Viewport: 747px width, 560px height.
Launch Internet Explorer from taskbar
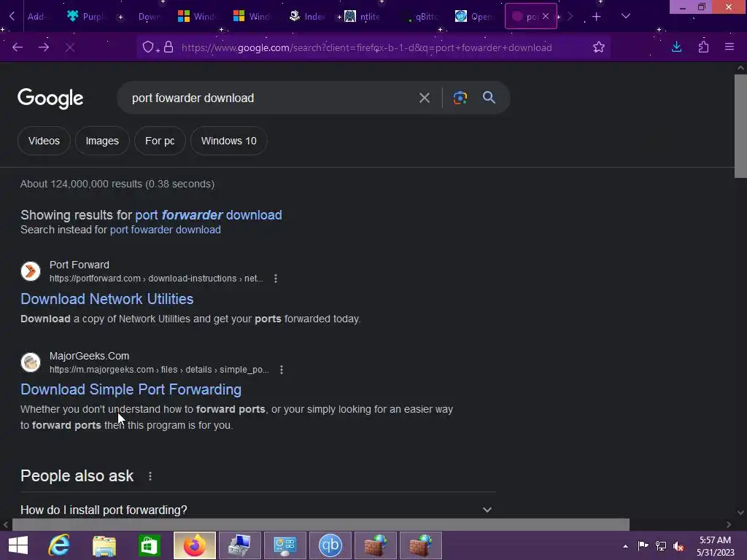(x=59, y=545)
